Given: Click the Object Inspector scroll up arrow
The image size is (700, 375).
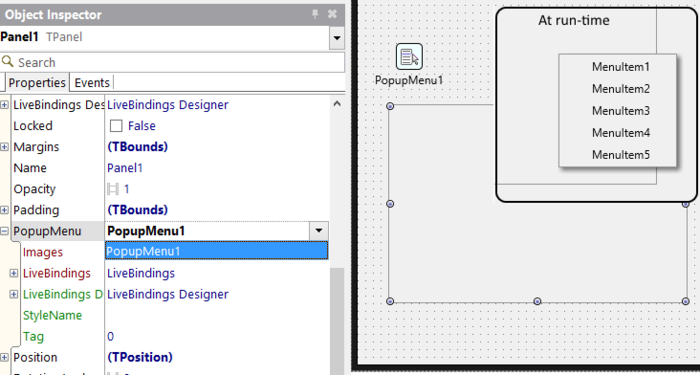Looking at the screenshot, I should [338, 104].
